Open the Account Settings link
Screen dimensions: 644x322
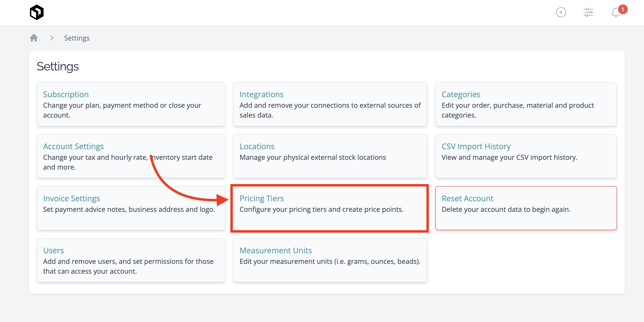(73, 146)
